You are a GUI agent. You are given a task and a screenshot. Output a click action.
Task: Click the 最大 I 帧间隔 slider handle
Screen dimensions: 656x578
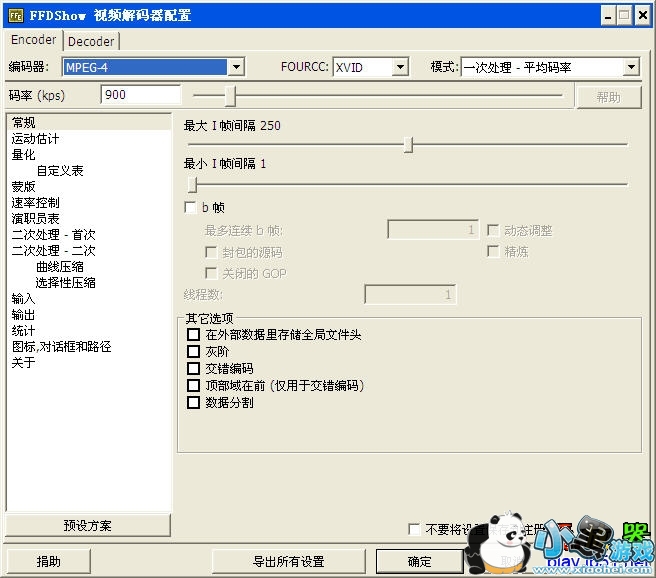409,145
